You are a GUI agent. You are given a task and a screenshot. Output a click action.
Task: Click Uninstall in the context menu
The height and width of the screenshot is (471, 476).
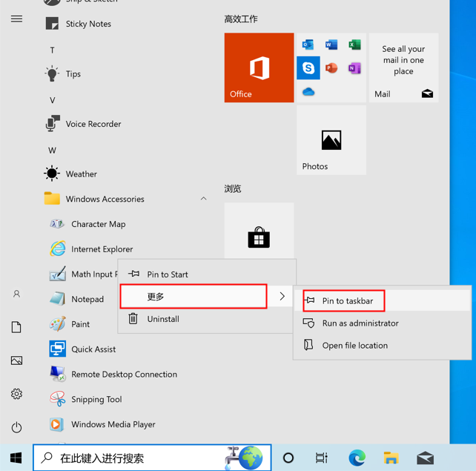162,319
